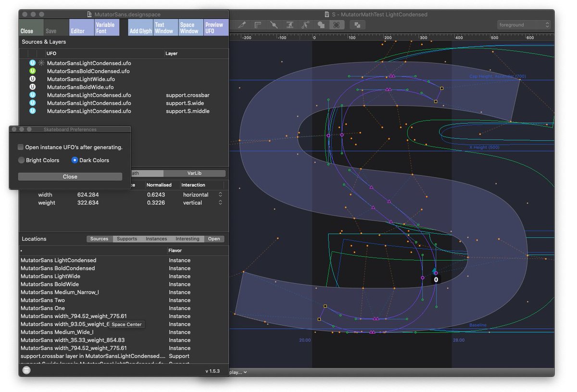
Task: Select the MutatorSansLightWide.ufo source row
Action: [x=124, y=79]
